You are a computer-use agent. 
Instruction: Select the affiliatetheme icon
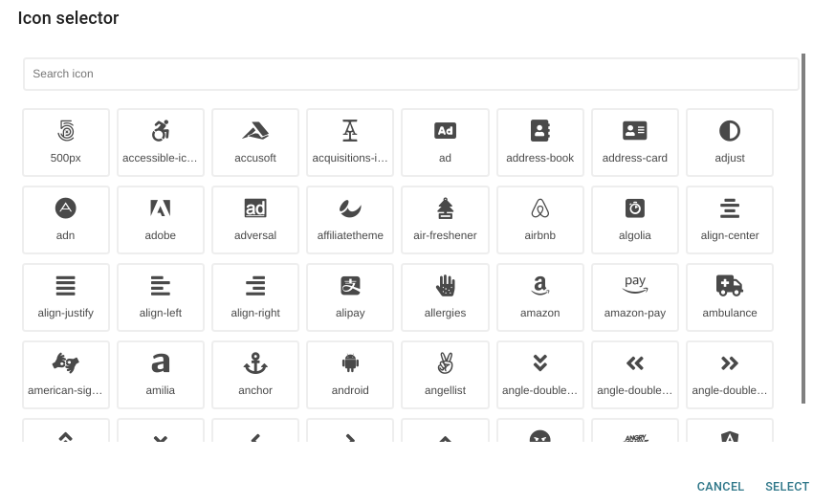(x=350, y=220)
